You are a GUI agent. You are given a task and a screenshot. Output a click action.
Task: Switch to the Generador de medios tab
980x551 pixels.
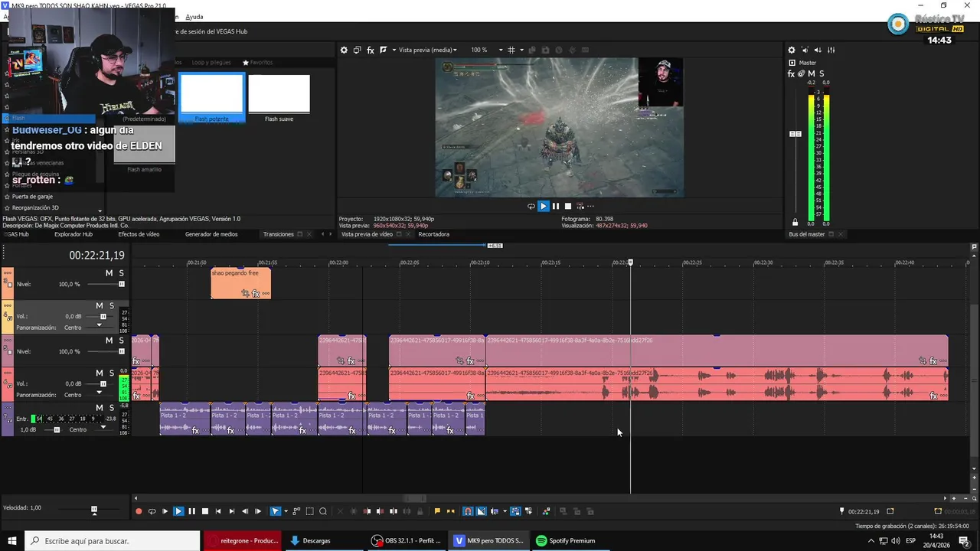(211, 234)
